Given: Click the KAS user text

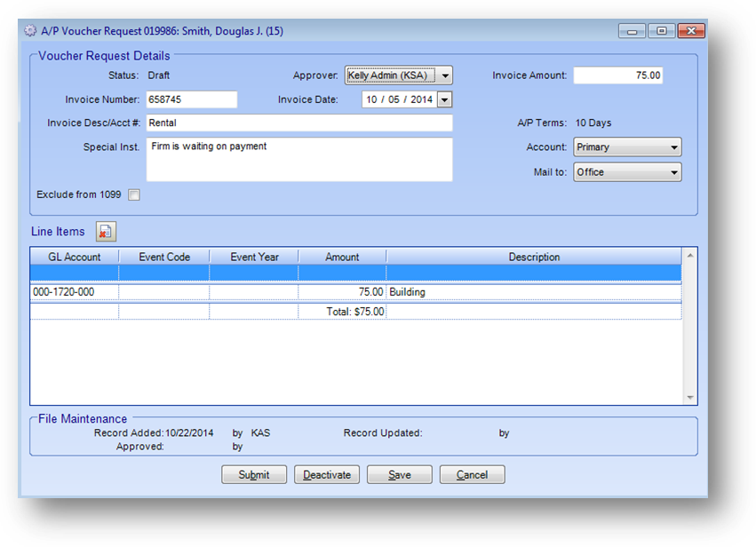Looking at the screenshot, I should (260, 432).
